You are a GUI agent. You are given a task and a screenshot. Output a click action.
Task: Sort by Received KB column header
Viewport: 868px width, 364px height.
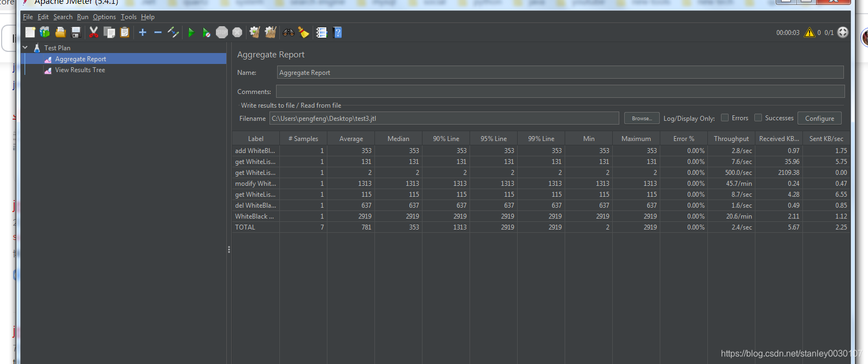point(779,139)
